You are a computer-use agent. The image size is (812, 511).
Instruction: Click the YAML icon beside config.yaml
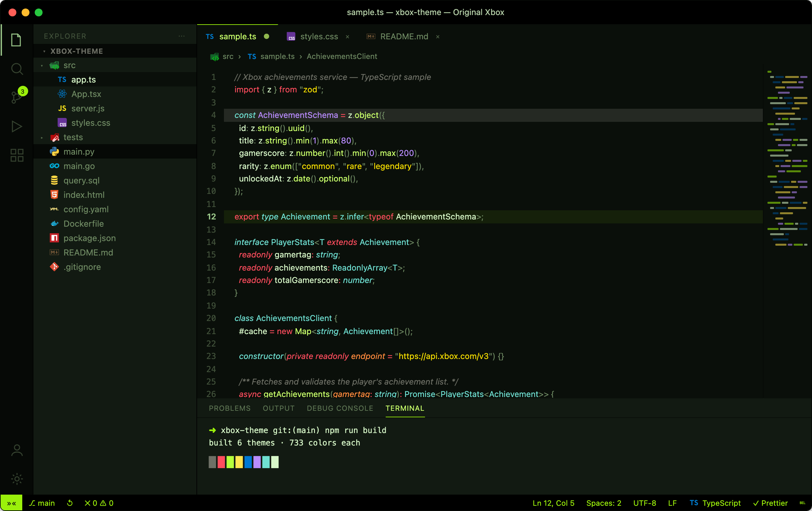(54, 209)
